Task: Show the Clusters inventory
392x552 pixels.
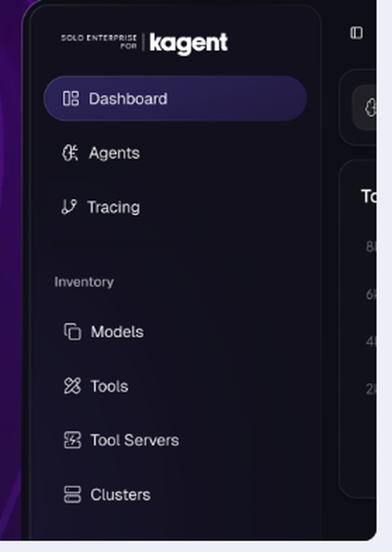Action: 120,495
